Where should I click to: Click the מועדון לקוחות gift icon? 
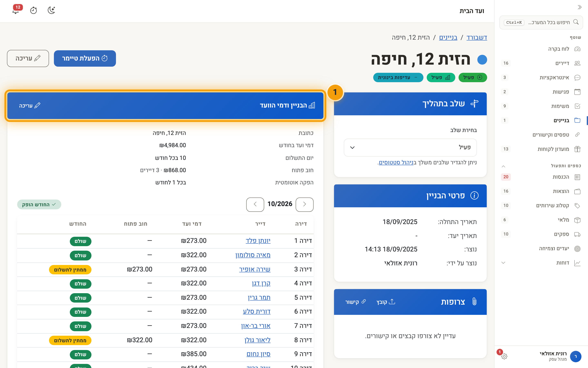[x=577, y=149]
